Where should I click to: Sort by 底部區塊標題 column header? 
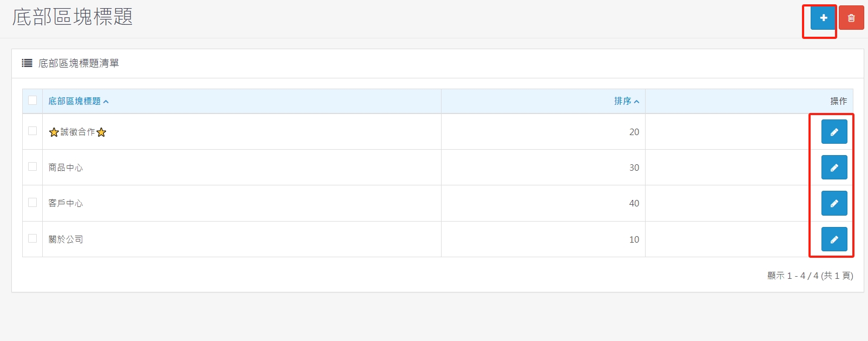tap(75, 101)
